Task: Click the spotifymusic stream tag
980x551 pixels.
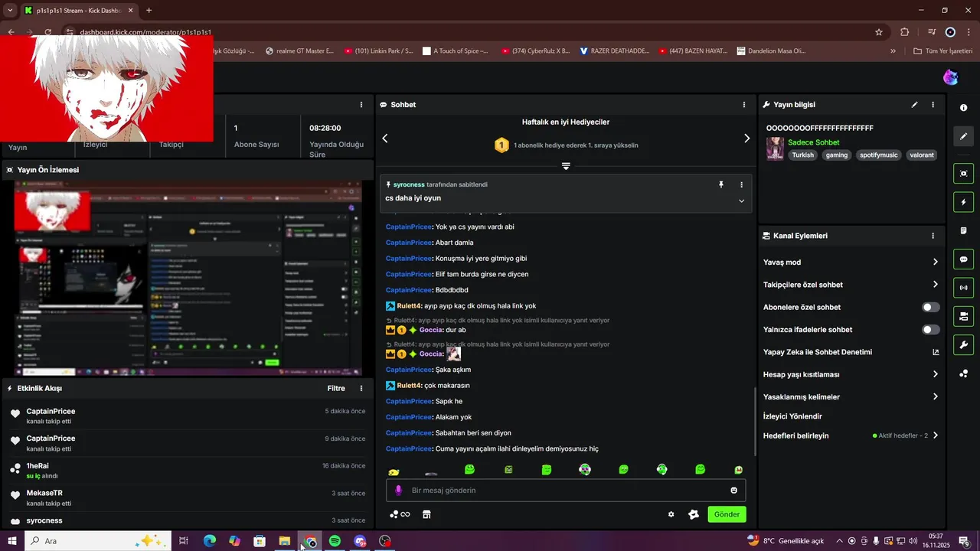Action: pos(878,155)
